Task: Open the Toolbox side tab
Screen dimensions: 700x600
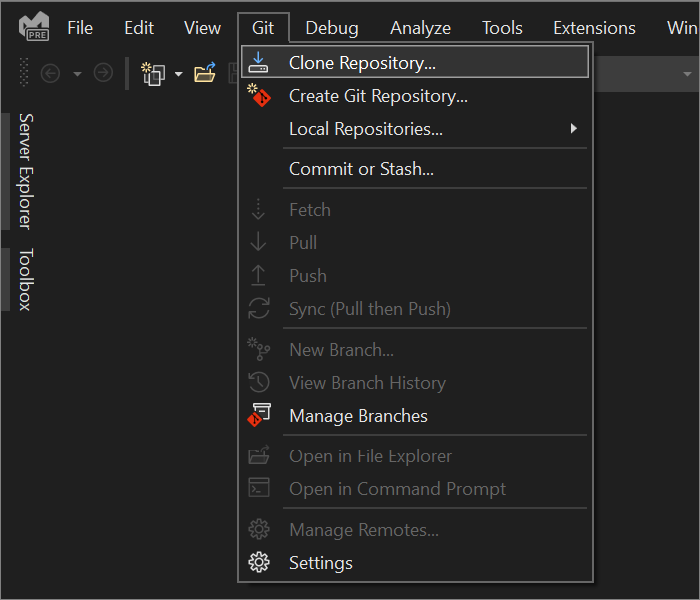Action: [25, 279]
